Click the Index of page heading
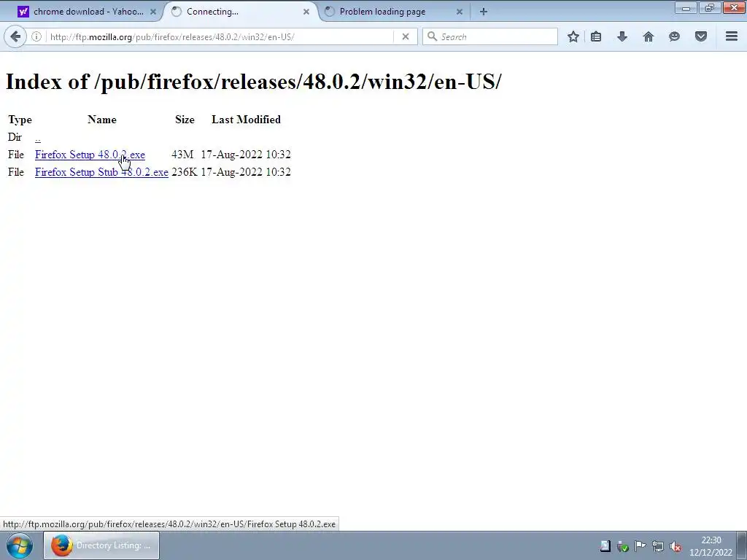 pos(253,82)
